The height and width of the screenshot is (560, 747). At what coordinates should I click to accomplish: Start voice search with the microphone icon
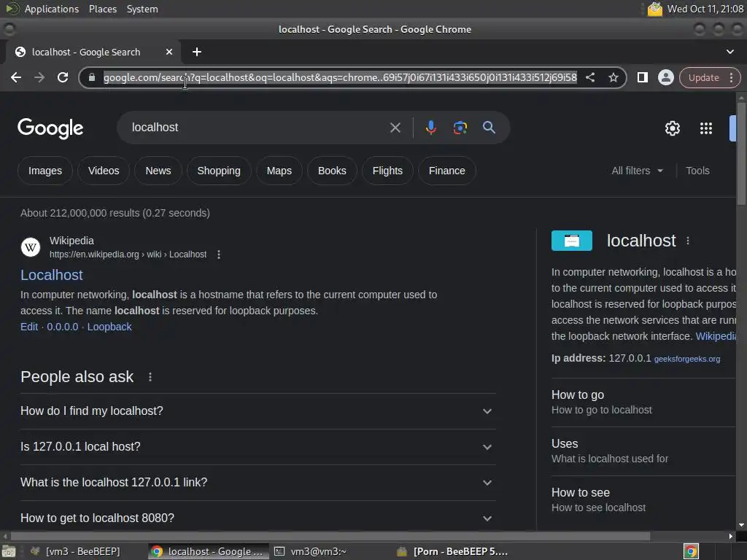pos(430,128)
